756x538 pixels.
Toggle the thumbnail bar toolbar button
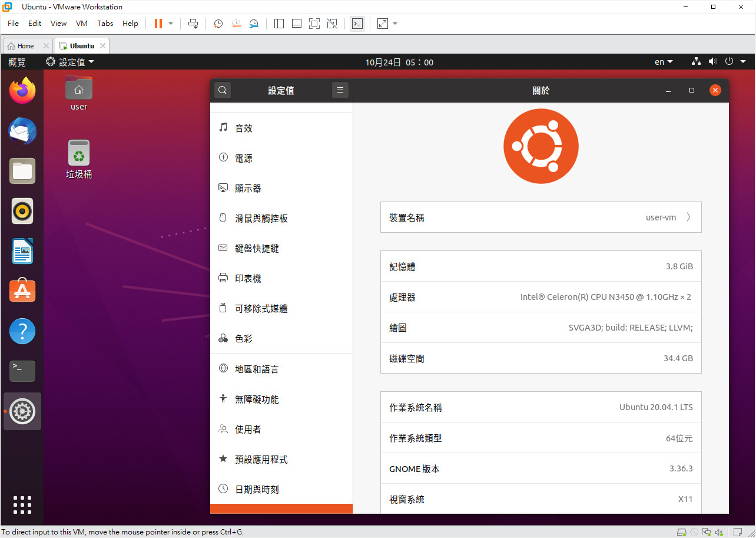pyautogui.click(x=297, y=24)
